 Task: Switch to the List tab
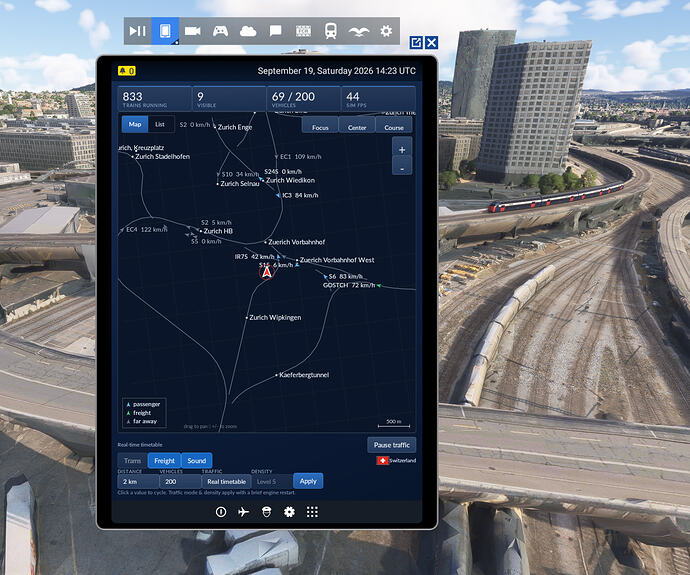(x=160, y=124)
